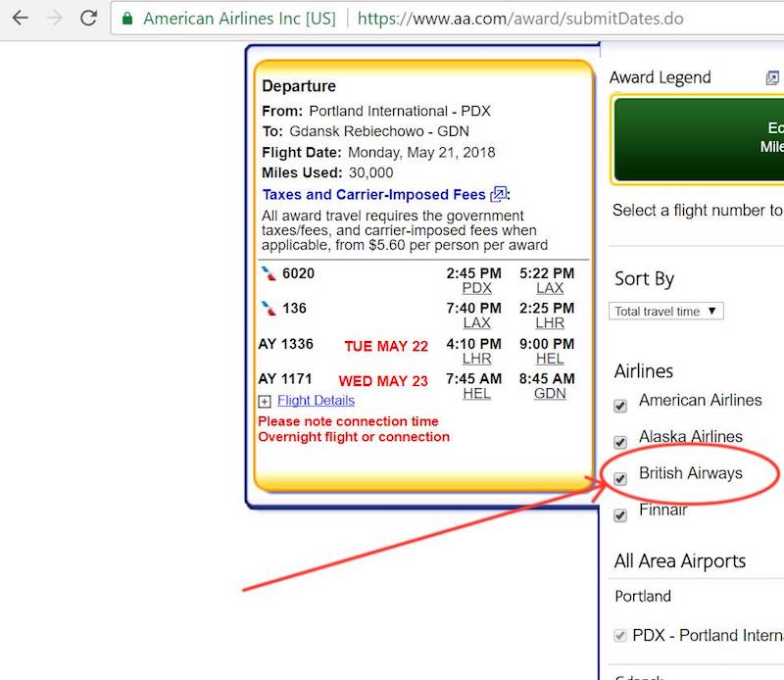This screenshot has width=784, height=680.
Task: Click the browser forward arrow
Action: click(x=55, y=18)
